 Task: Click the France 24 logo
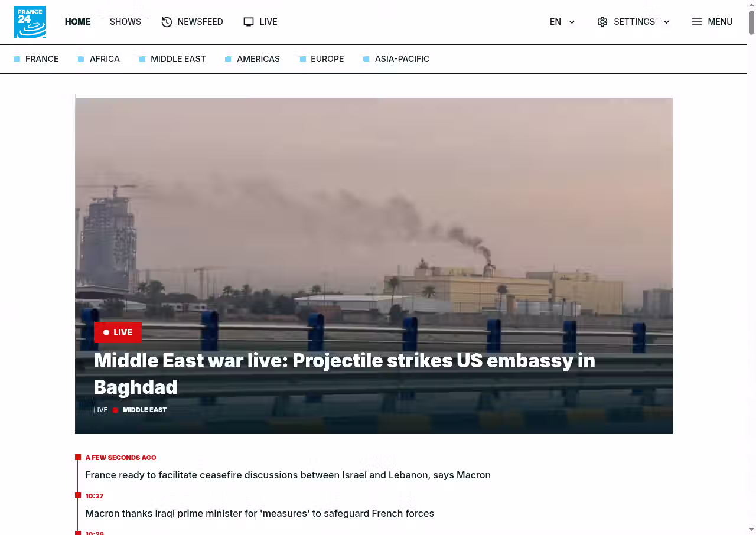(x=30, y=22)
